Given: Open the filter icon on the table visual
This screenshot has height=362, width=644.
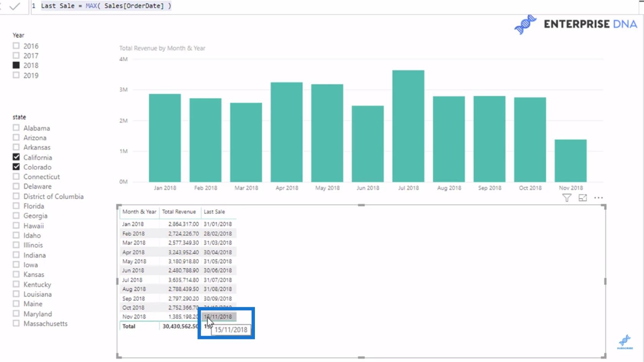Looking at the screenshot, I should 567,198.
